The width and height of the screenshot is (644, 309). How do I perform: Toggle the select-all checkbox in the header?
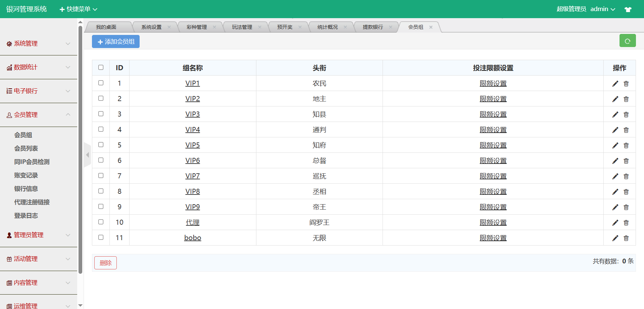101,68
